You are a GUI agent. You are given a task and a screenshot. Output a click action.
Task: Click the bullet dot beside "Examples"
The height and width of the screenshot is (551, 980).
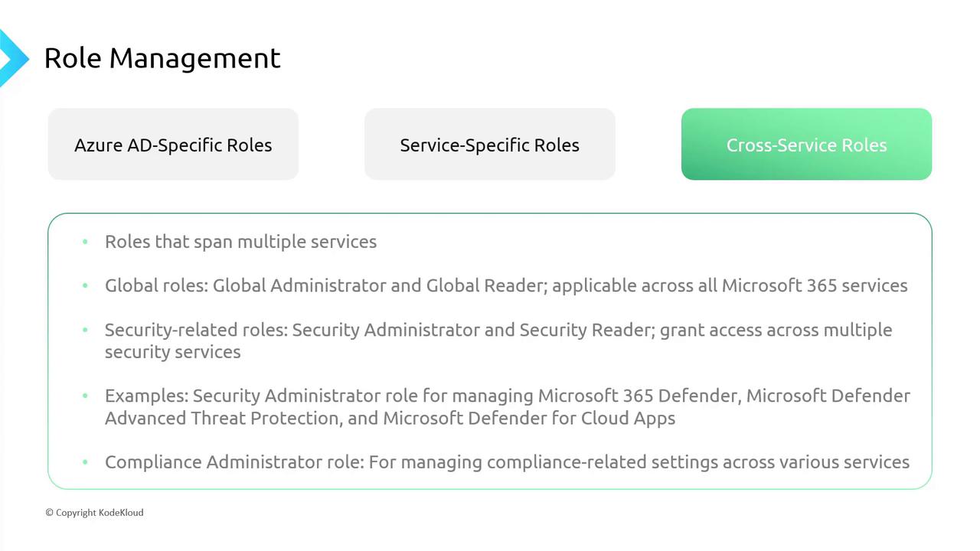coord(85,396)
